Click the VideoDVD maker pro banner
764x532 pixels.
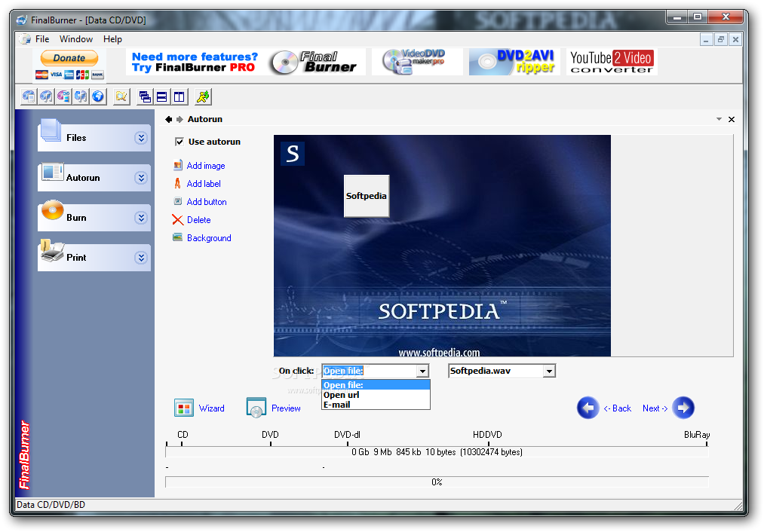417,62
